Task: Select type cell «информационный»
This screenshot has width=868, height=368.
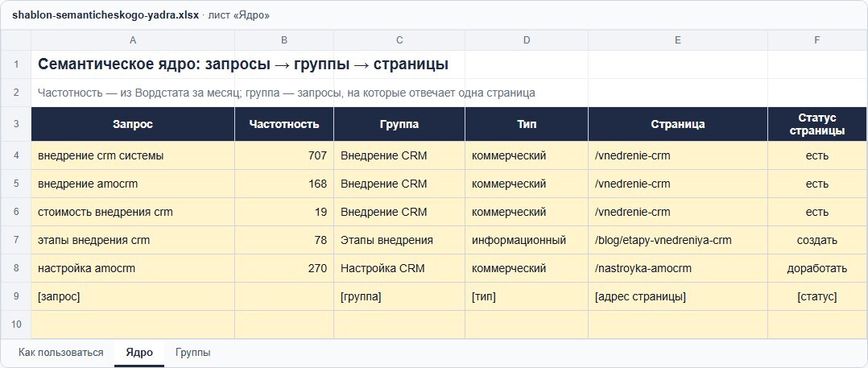Action: pyautogui.click(x=527, y=240)
